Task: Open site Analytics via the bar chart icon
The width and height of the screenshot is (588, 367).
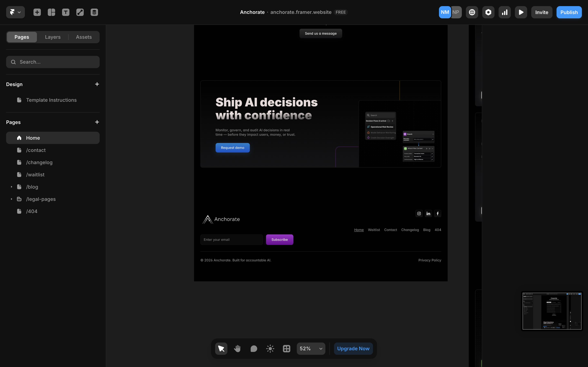Action: click(x=504, y=12)
